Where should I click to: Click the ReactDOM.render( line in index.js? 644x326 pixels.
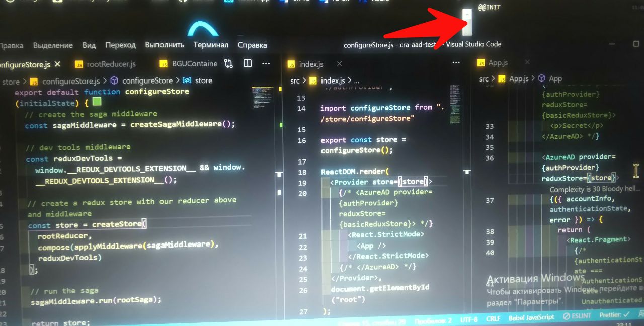(355, 172)
